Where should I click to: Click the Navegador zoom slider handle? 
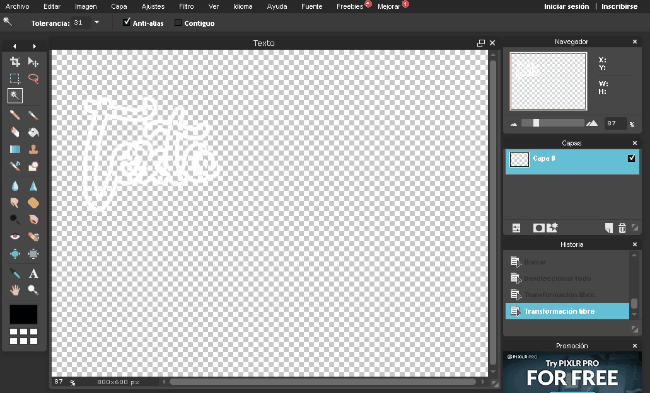tap(536, 123)
